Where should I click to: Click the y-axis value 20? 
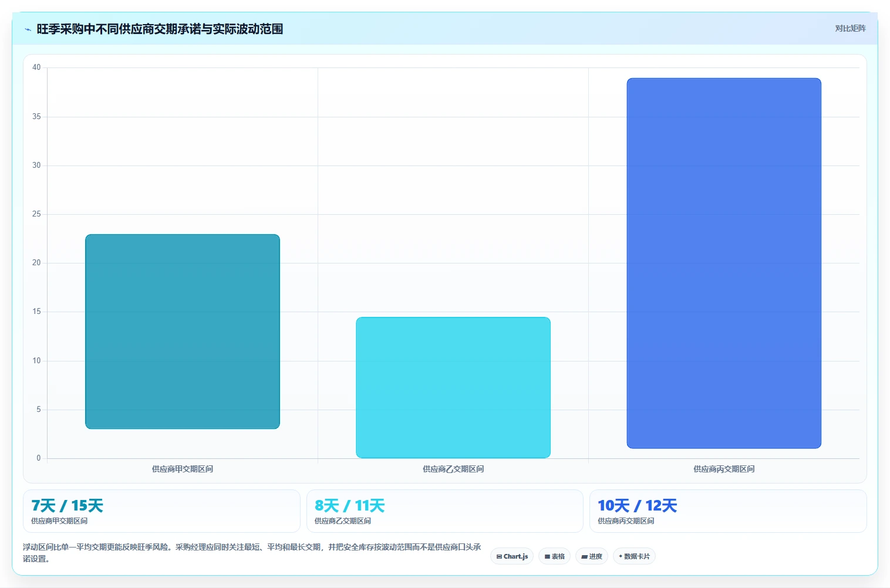tap(36, 263)
